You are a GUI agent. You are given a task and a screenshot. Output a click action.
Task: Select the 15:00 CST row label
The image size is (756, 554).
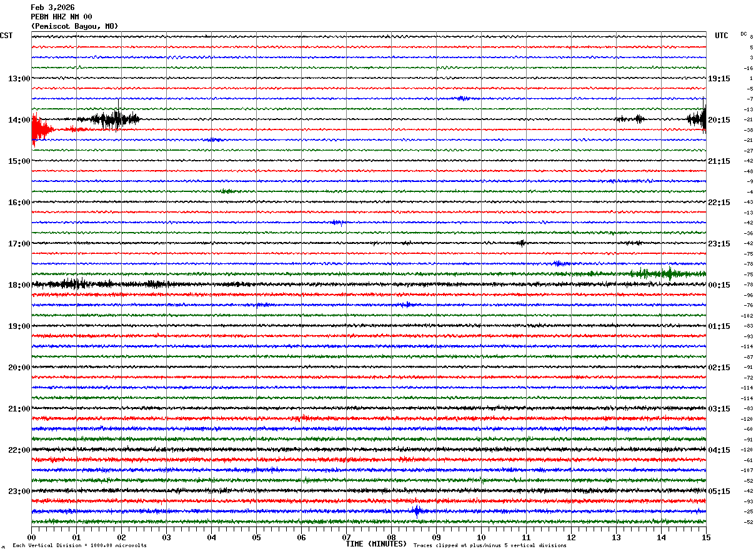[x=19, y=161]
